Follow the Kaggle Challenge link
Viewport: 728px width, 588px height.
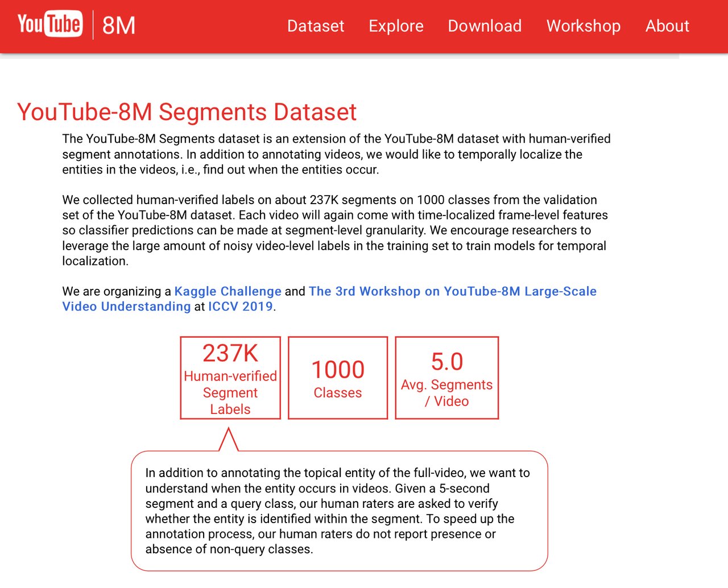coord(227,291)
